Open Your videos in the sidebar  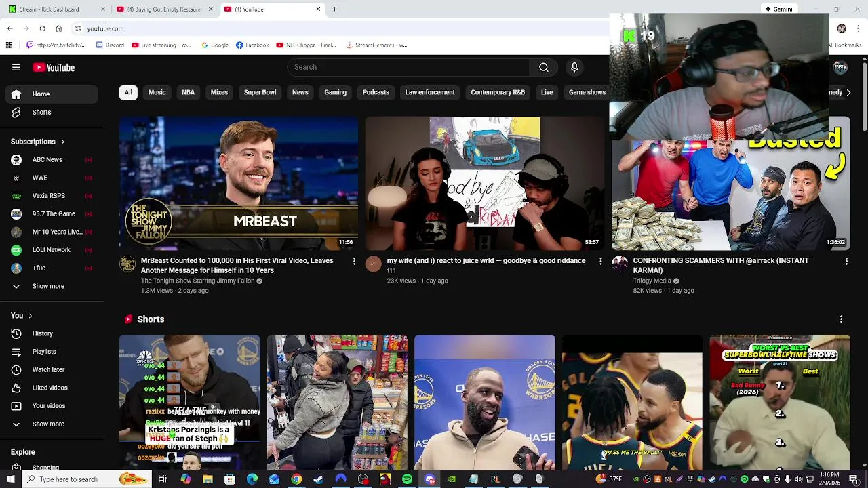tap(52, 406)
